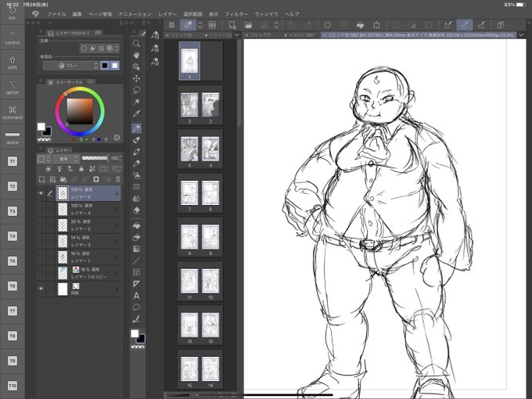The width and height of the screenshot is (532, 399).
Task: Tap the control modifier key button
Action: 13,38
